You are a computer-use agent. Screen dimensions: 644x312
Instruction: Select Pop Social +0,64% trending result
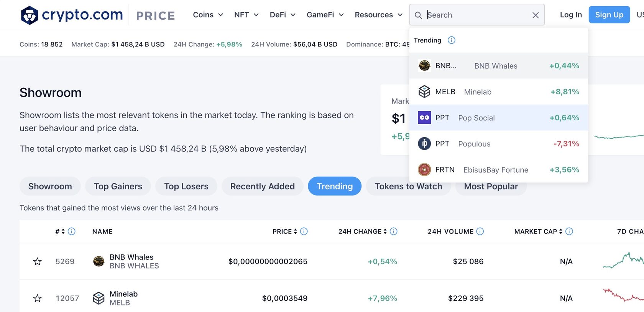tap(498, 118)
